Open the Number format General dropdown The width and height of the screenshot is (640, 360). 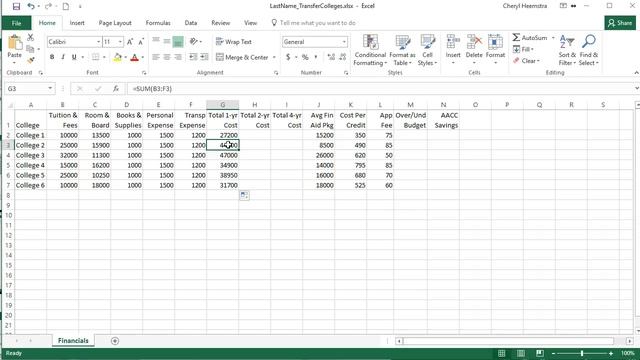344,42
